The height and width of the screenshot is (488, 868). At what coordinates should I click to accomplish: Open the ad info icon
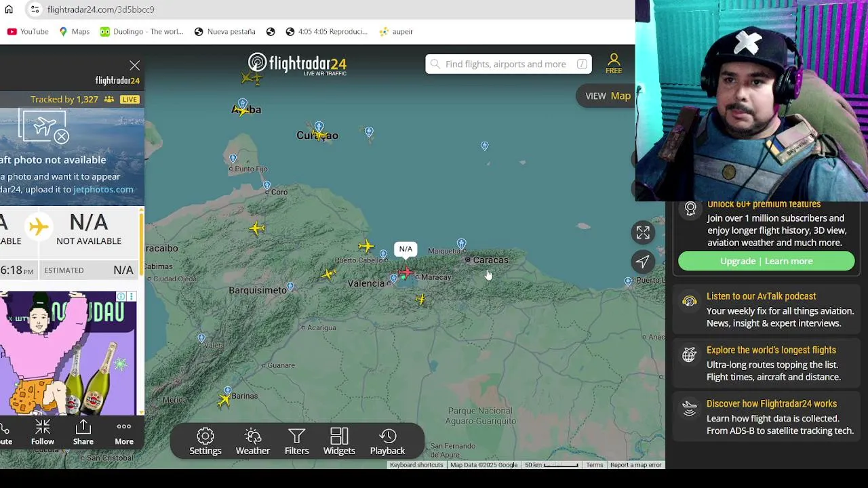point(121,297)
